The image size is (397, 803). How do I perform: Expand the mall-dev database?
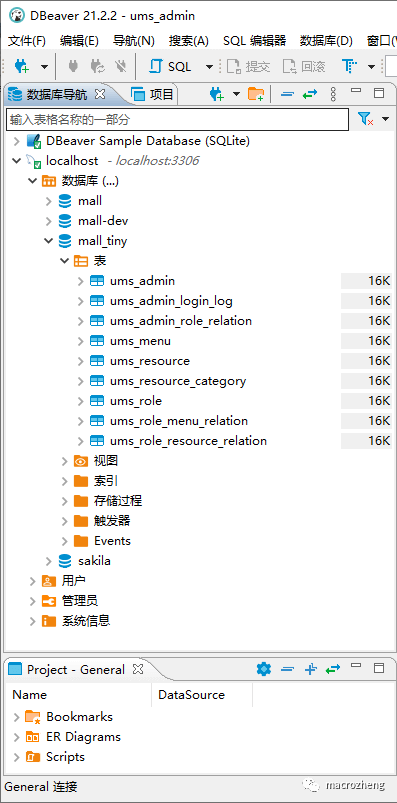tap(48, 221)
